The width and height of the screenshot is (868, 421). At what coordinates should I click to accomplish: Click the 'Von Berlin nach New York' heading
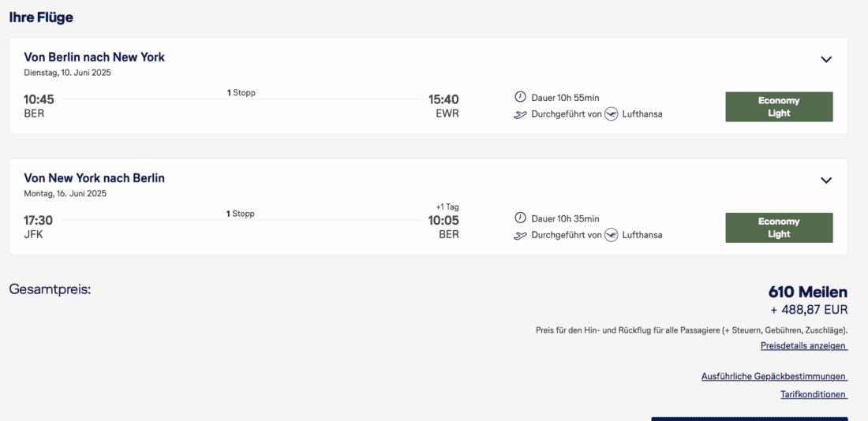pos(95,58)
